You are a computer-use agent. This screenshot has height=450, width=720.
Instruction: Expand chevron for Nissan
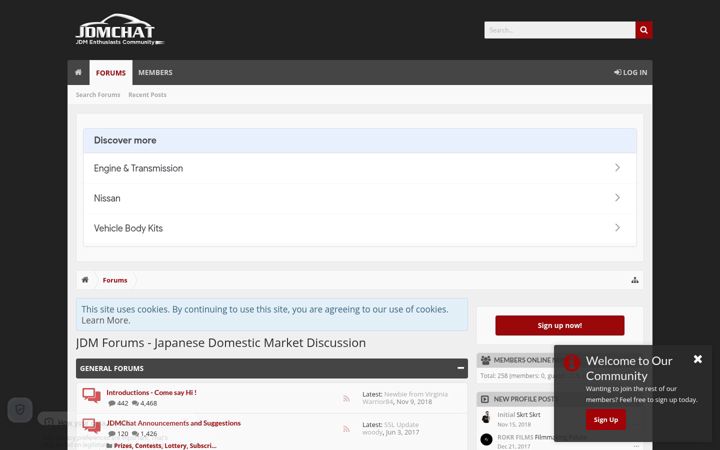click(618, 197)
